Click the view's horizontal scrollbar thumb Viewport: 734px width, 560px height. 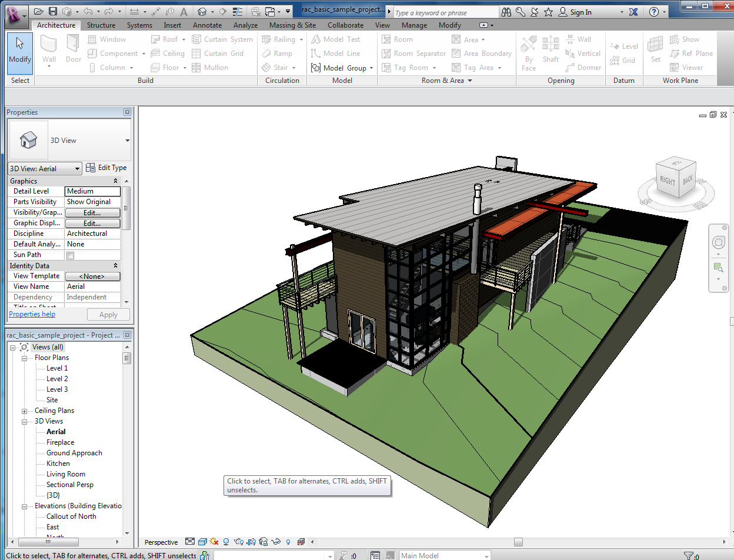(518, 542)
